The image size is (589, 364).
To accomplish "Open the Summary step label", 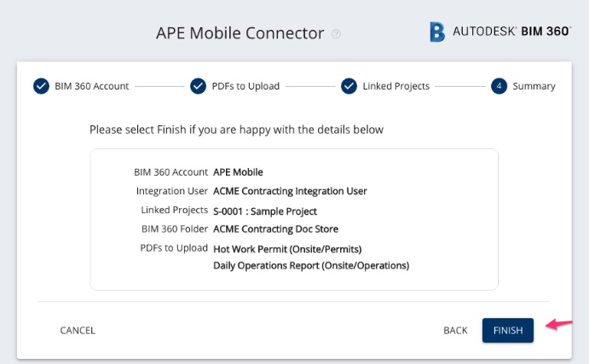I will [x=534, y=86].
